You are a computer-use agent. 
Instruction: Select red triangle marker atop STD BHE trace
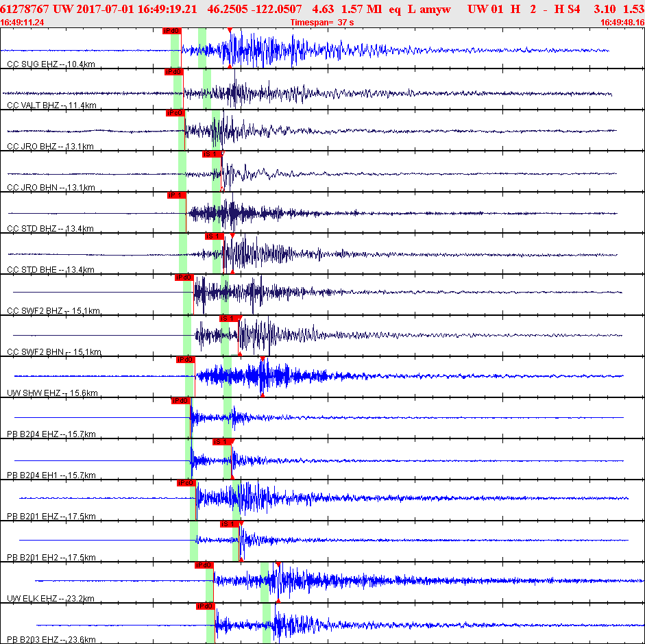[x=232, y=236]
